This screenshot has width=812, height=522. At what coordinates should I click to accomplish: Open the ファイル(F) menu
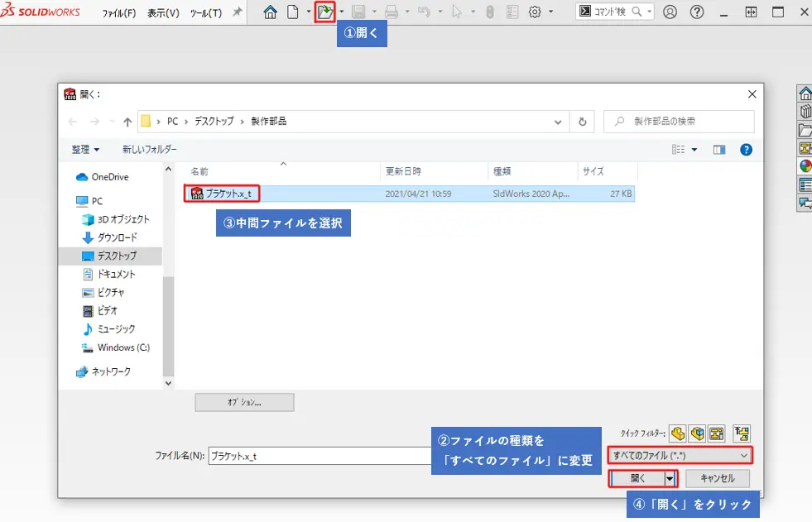pyautogui.click(x=119, y=13)
